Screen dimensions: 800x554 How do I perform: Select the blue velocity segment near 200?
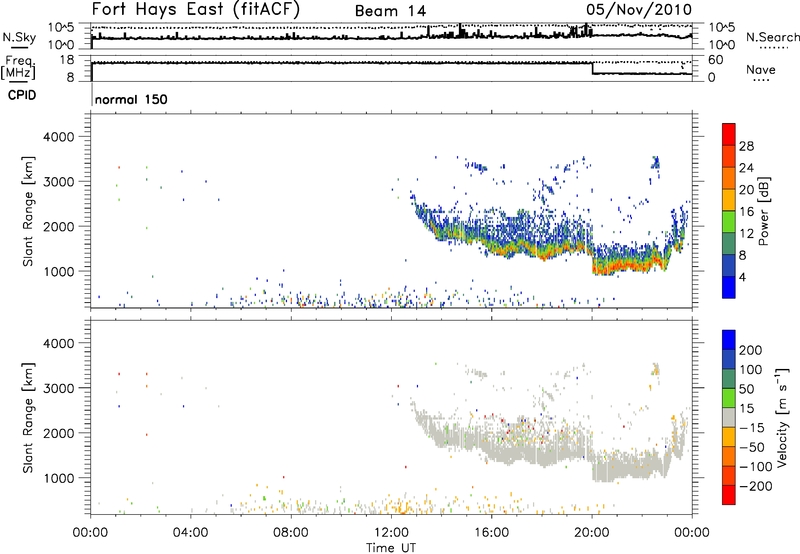point(729,340)
